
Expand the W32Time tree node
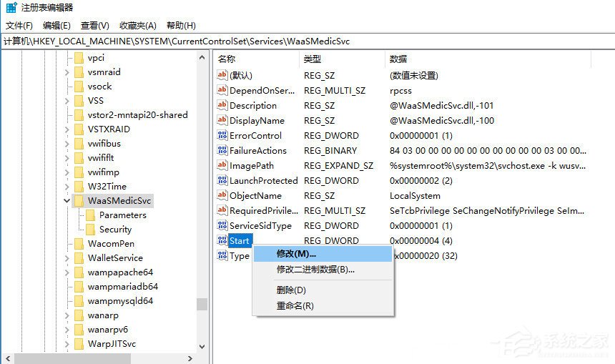pyautogui.click(x=67, y=187)
